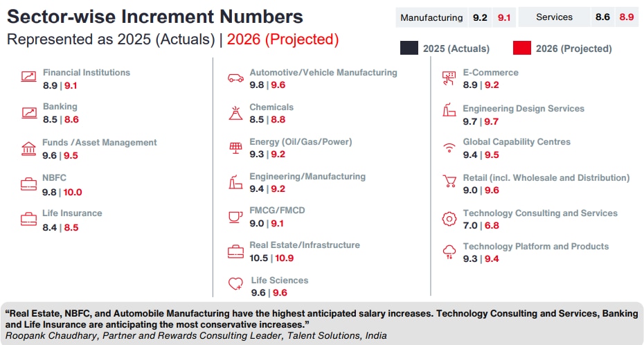Click the Technology Platform cloud icon
The width and height of the screenshot is (644, 345).
pos(449,252)
